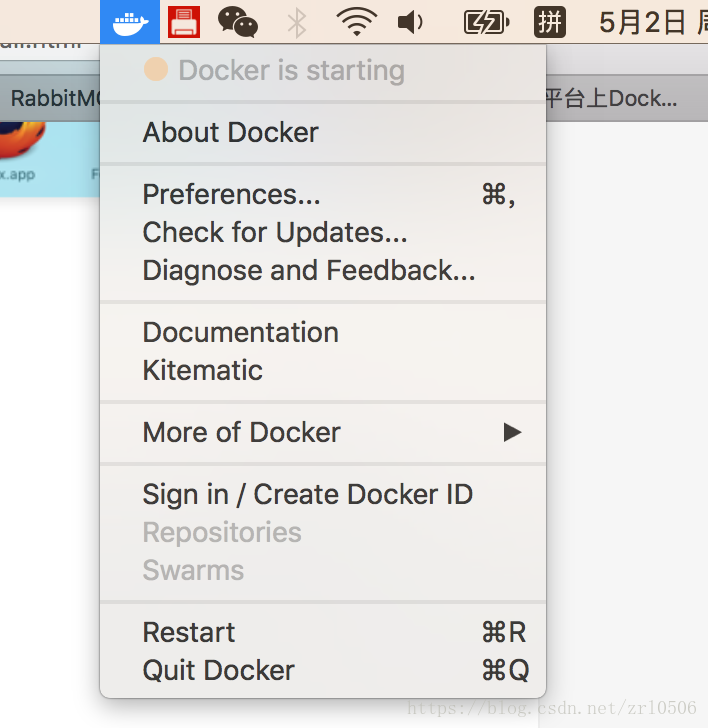Select Sign in / Create Docker ID
Viewport: 708px width, 728px height.
coord(323,494)
